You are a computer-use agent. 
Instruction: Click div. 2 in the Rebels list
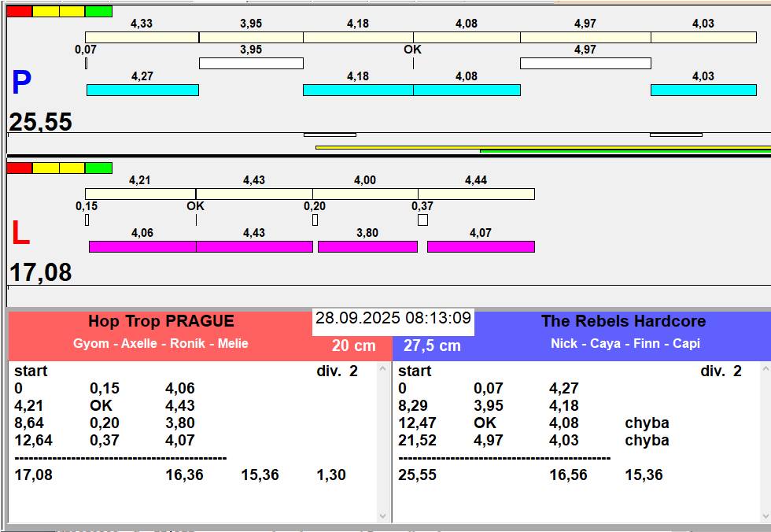tap(721, 371)
